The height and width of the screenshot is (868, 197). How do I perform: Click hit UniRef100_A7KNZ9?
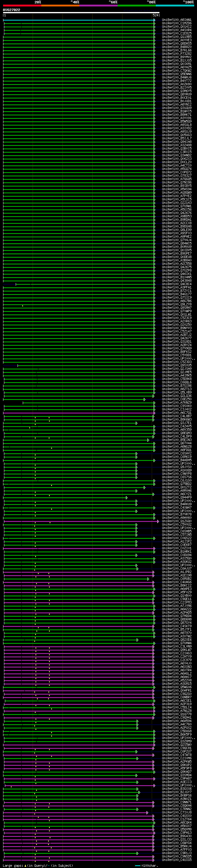click(x=177, y=402)
